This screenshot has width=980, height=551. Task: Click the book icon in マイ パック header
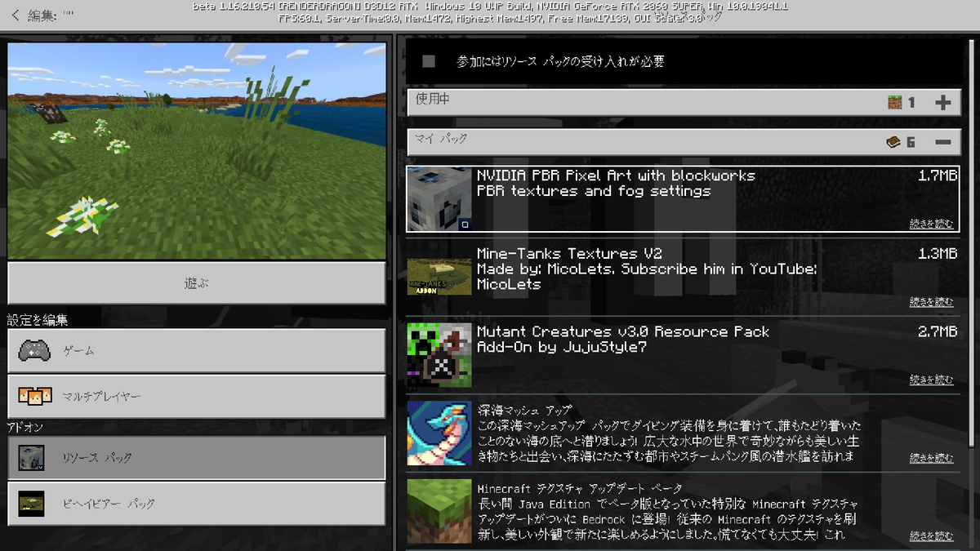pos(894,142)
